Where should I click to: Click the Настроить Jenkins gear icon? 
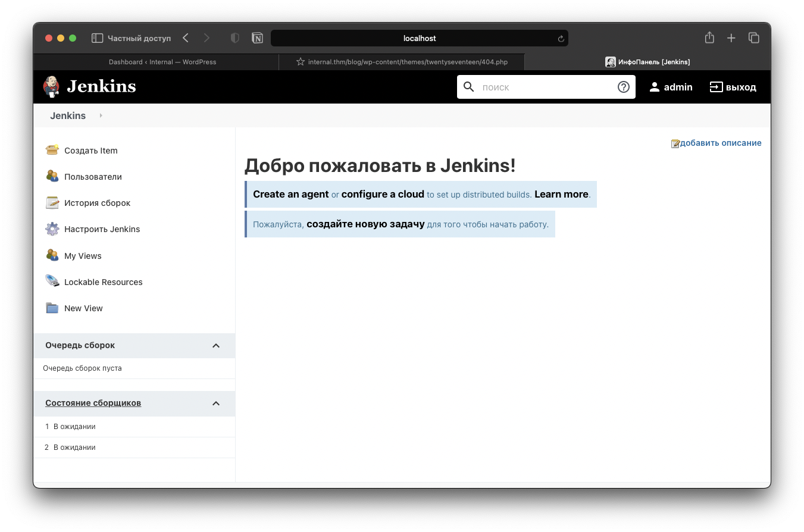coord(52,229)
